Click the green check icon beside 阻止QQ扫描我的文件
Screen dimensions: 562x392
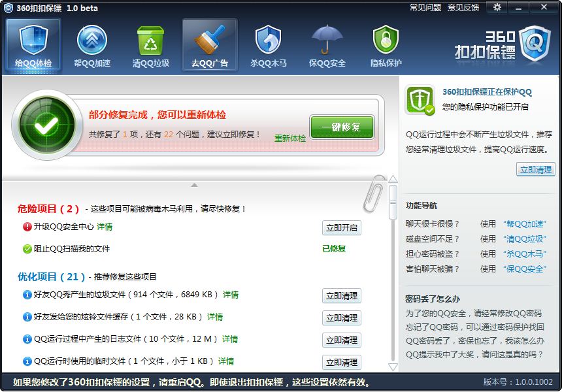[x=27, y=249]
